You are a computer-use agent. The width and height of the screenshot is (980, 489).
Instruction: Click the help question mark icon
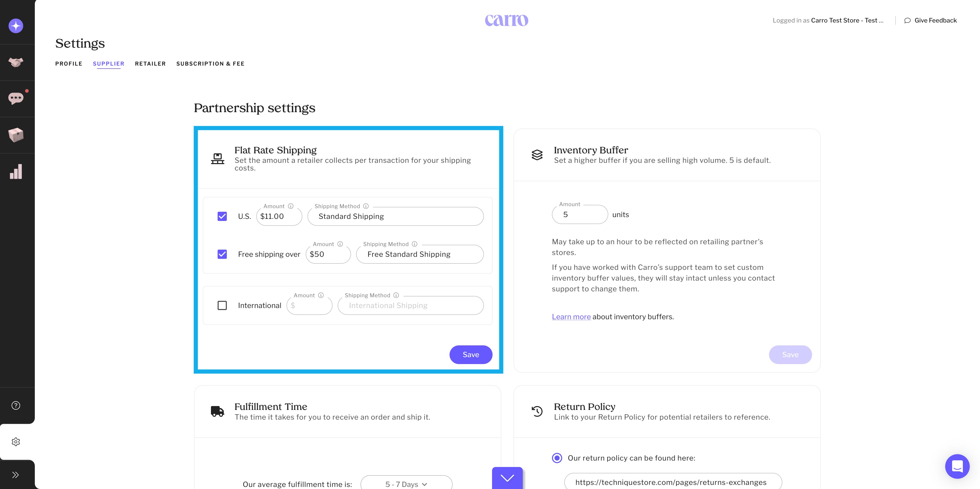click(x=16, y=405)
